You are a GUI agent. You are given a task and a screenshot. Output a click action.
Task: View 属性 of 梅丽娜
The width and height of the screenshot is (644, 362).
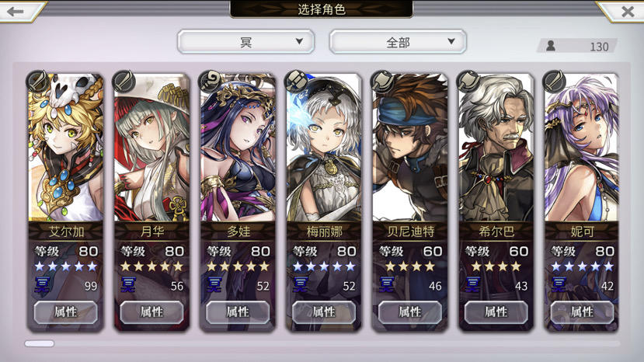pos(324,312)
